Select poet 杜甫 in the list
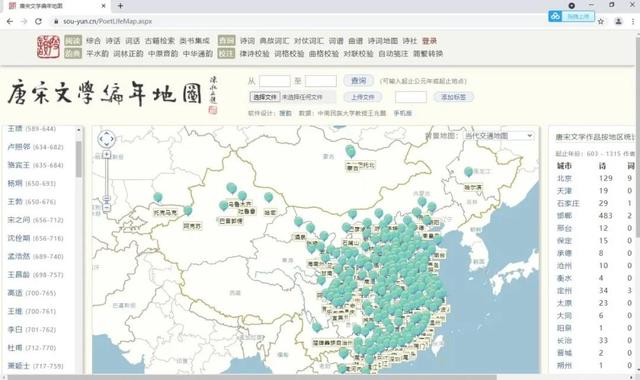Screen dimensions: 640x380 [32, 348]
